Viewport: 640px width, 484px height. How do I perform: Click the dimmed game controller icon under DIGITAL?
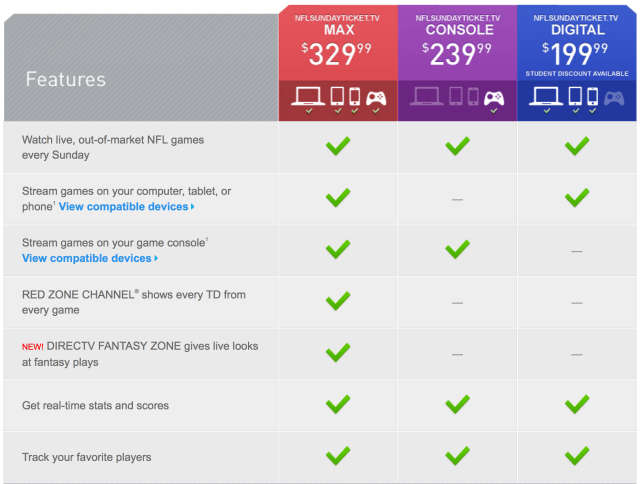(614, 98)
